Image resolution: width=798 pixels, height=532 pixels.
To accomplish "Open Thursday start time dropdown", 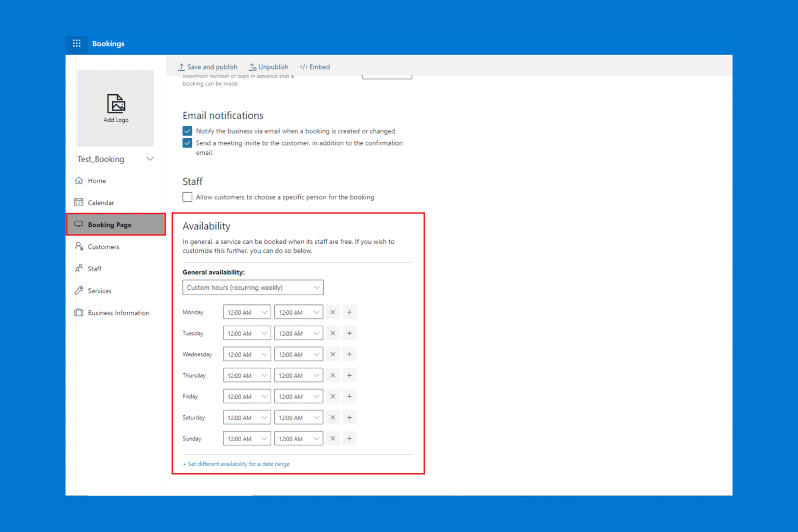I will pos(247,376).
